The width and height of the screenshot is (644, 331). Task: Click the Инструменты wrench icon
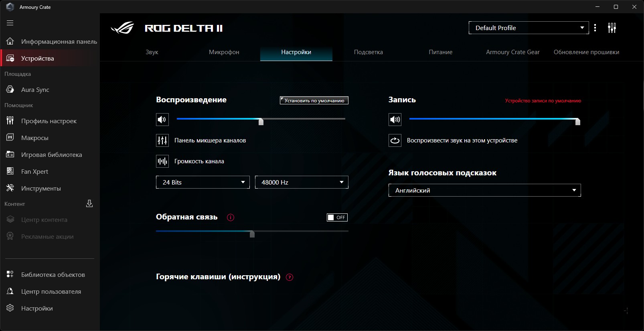[x=10, y=188]
